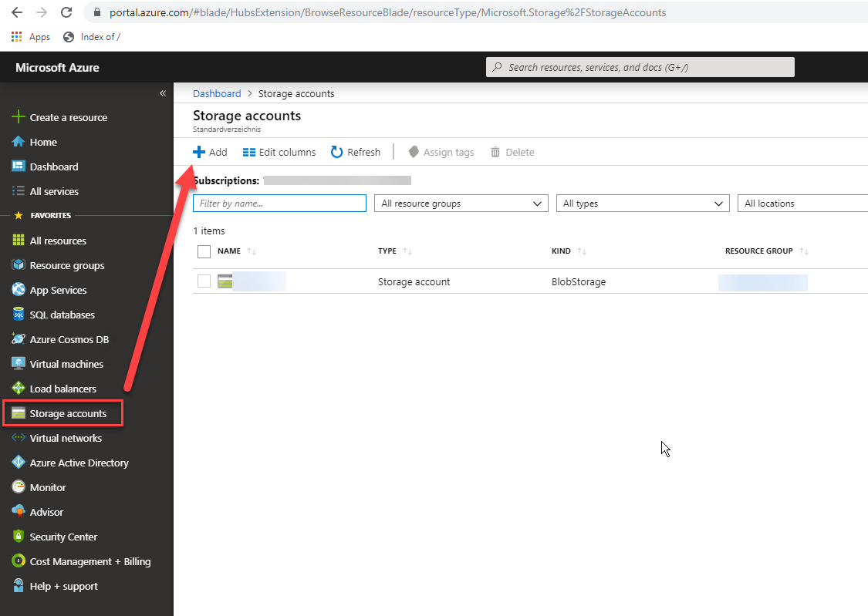Open the All locations dropdown
Screen dimensions: 868x616
(802, 203)
